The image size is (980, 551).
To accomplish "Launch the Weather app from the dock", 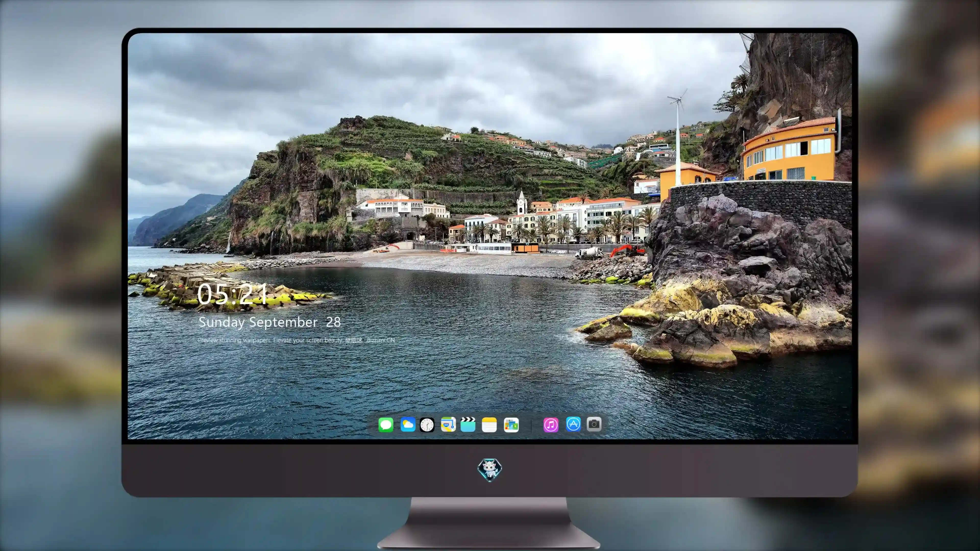I will 408,424.
